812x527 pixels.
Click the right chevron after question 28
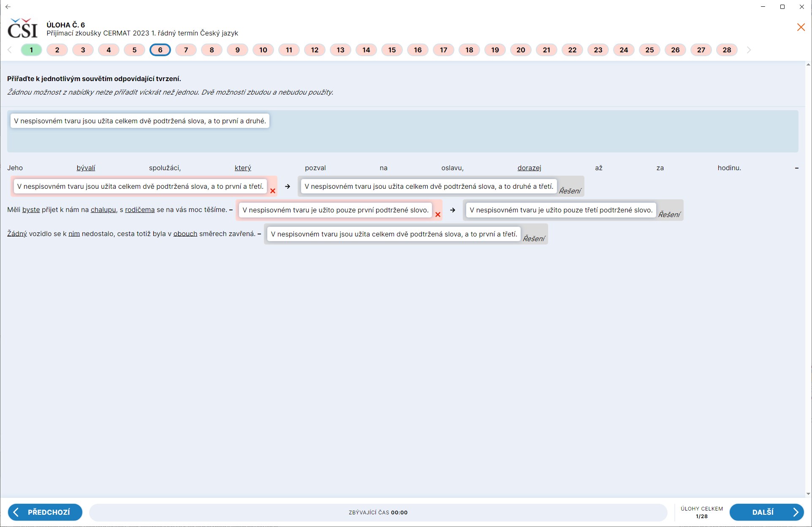(749, 50)
